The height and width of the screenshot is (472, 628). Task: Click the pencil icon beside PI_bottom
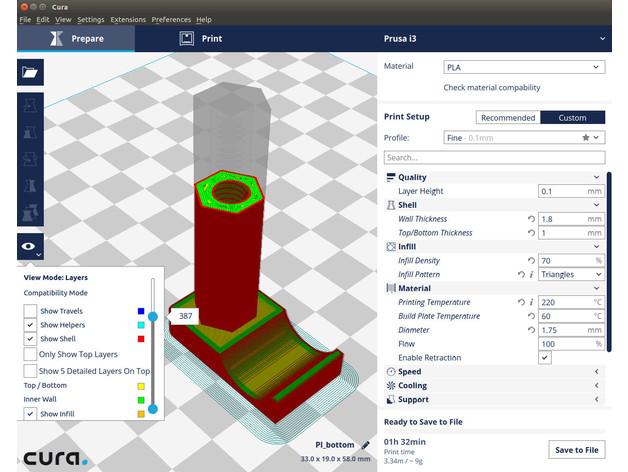click(x=365, y=445)
